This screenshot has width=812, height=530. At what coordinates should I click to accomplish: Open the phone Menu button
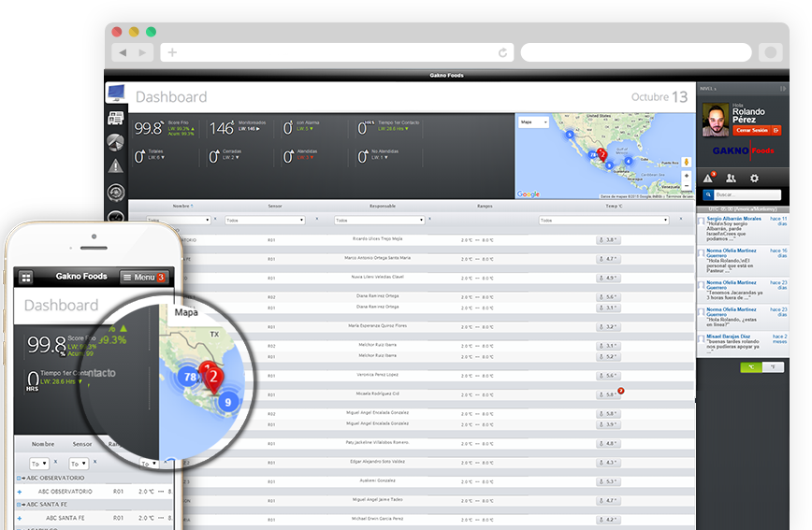point(144,278)
